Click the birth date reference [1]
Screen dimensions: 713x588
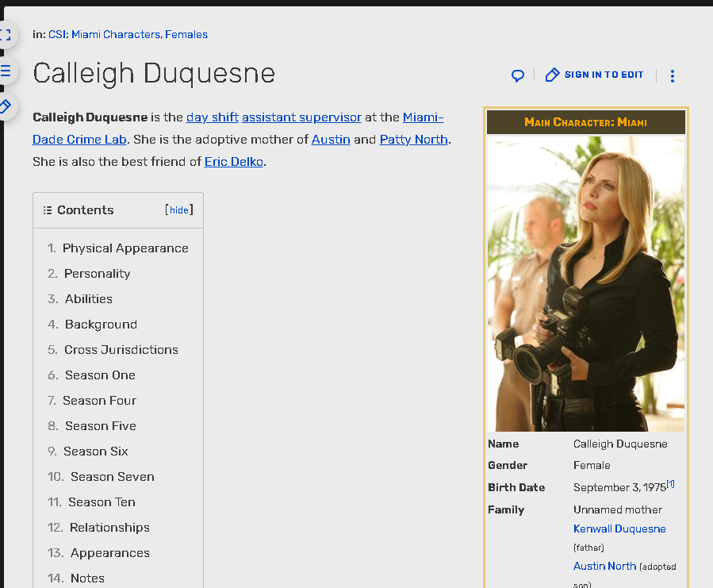coord(671,484)
